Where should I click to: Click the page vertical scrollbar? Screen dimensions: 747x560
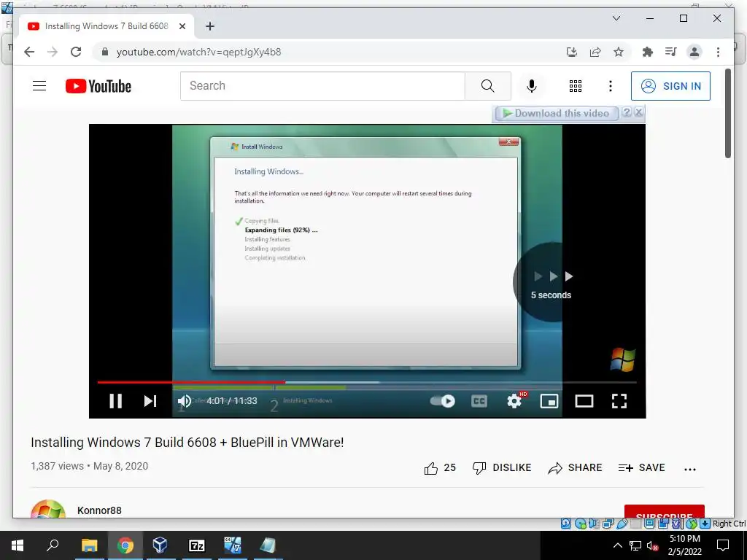click(727, 113)
